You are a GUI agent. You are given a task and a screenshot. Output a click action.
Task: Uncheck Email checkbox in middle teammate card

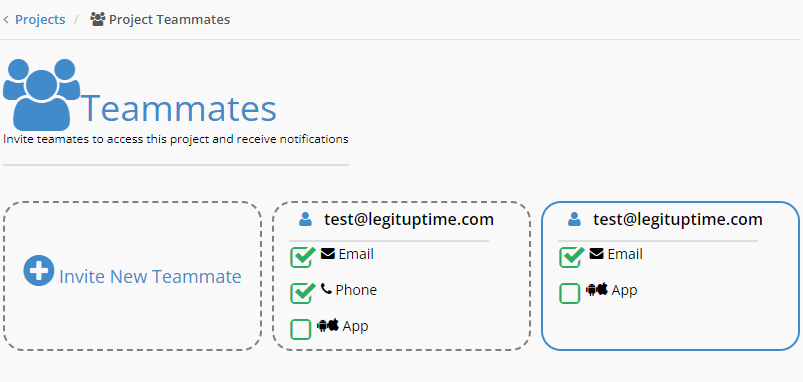(x=301, y=257)
